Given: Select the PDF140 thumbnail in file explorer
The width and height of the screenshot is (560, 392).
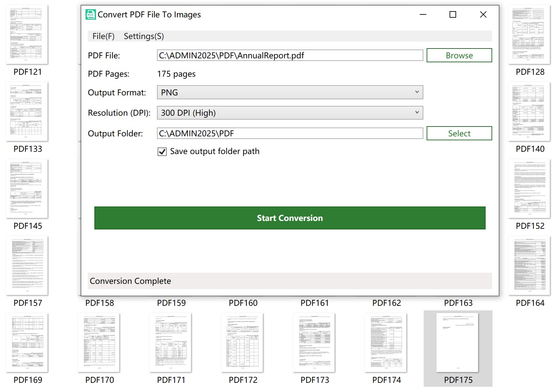Looking at the screenshot, I should [x=529, y=112].
